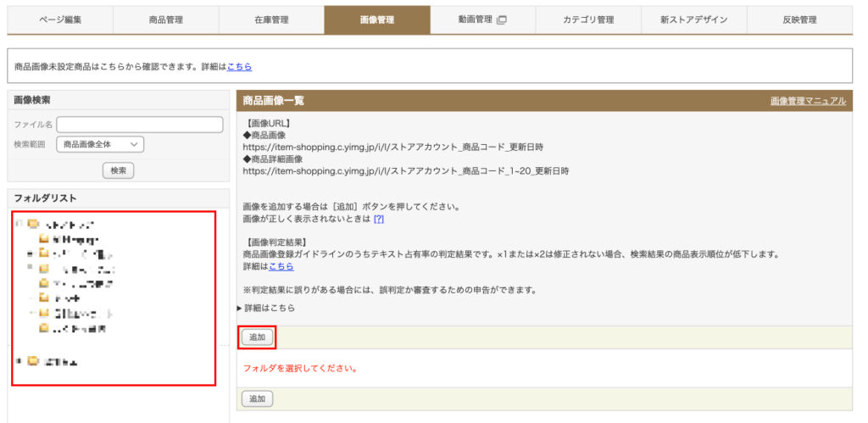Open the ページ編集 tab
This screenshot has height=423, width=868.
pos(60,20)
